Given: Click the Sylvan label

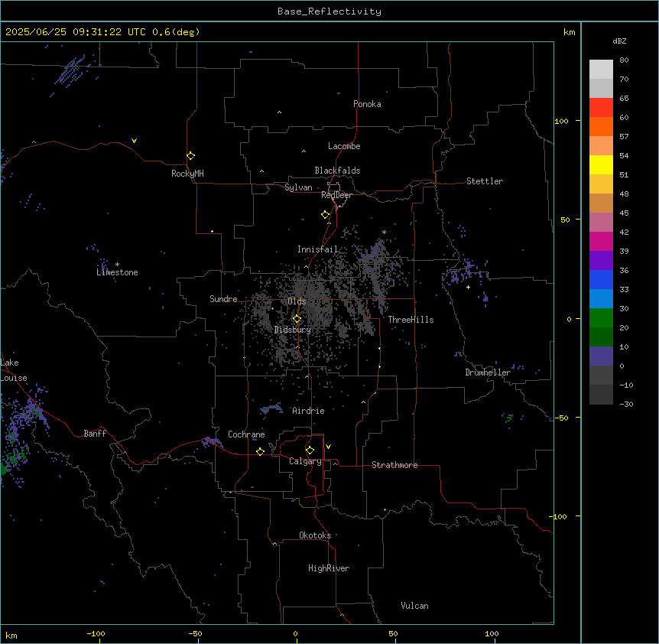Looking at the screenshot, I should click(x=298, y=187).
